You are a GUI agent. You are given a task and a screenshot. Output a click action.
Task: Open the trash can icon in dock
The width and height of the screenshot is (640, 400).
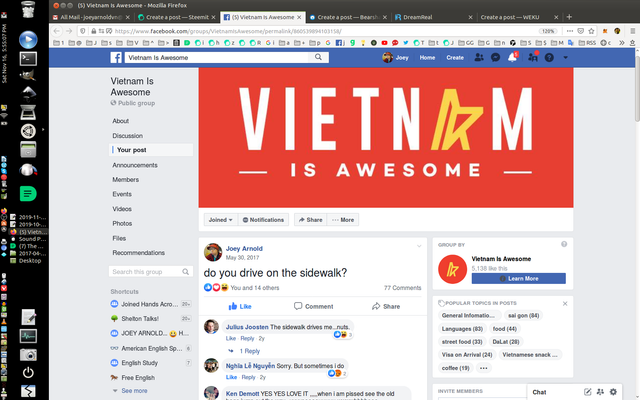pos(28,9)
